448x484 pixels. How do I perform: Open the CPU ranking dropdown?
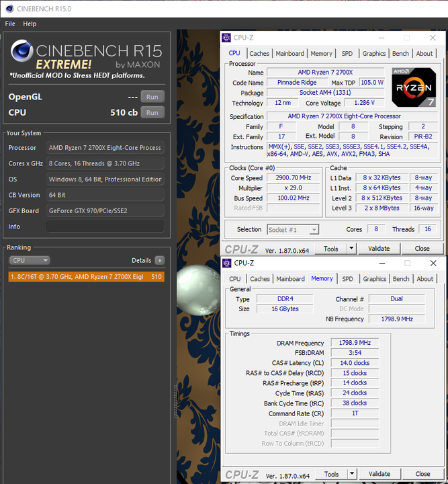coord(30,260)
